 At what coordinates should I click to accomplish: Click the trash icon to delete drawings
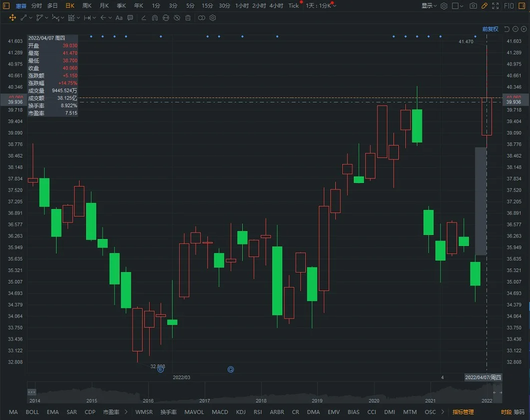[188, 18]
